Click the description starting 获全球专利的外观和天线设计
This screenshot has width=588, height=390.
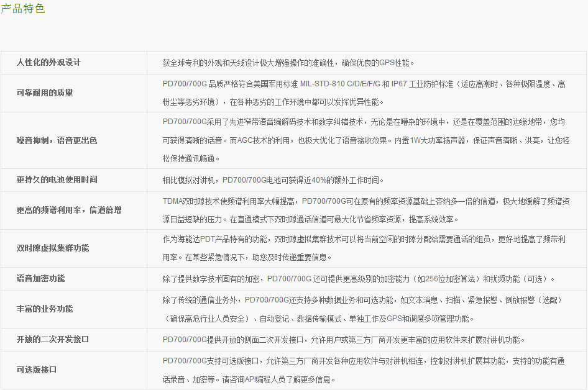[x=288, y=63]
